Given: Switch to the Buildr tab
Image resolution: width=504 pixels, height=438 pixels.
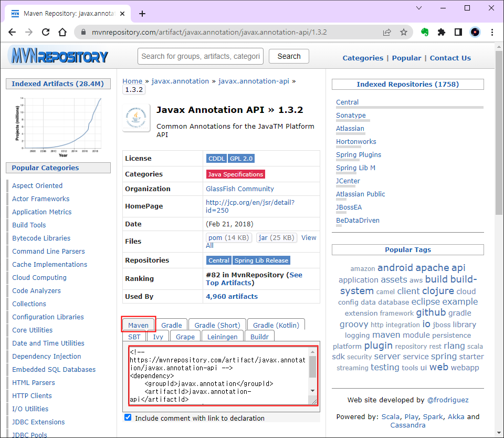Looking at the screenshot, I should tap(259, 337).
